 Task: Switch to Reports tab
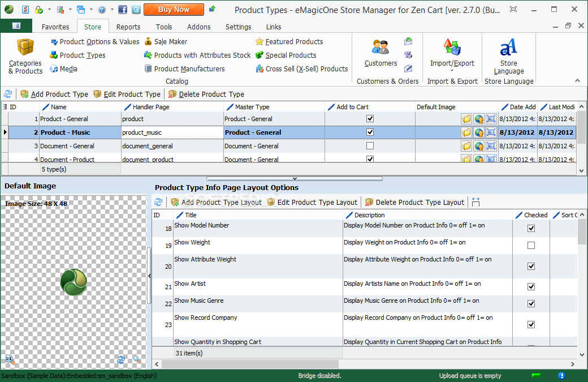point(128,27)
